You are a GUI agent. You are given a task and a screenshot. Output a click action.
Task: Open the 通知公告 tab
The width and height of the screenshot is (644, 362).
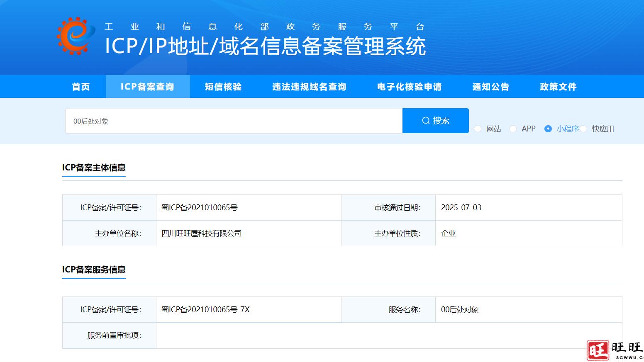point(491,87)
